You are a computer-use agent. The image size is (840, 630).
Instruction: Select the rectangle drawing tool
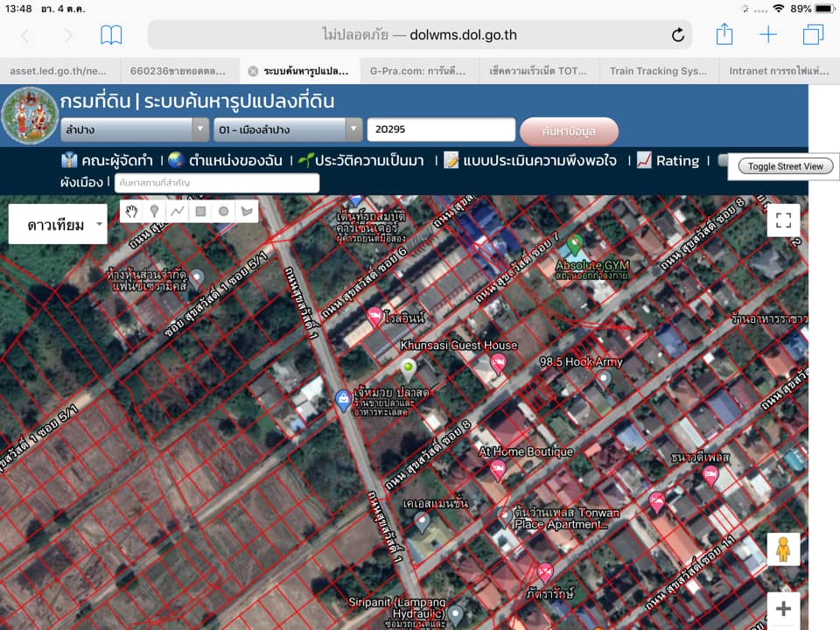200,211
